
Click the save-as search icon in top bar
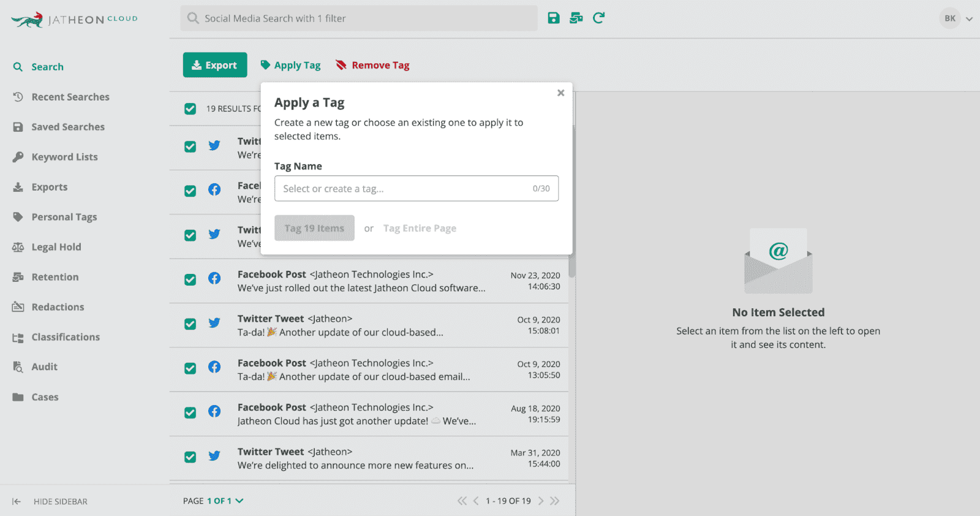576,18
